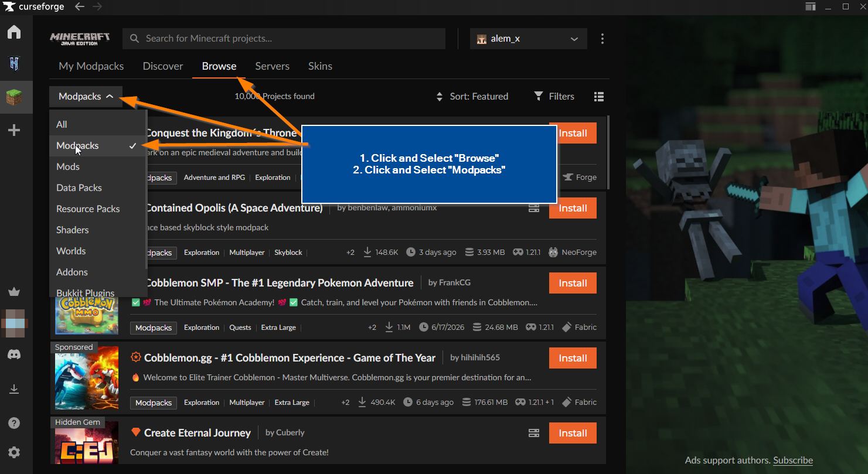Navigate forward with the right arrow
The image size is (868, 474).
tap(97, 6)
